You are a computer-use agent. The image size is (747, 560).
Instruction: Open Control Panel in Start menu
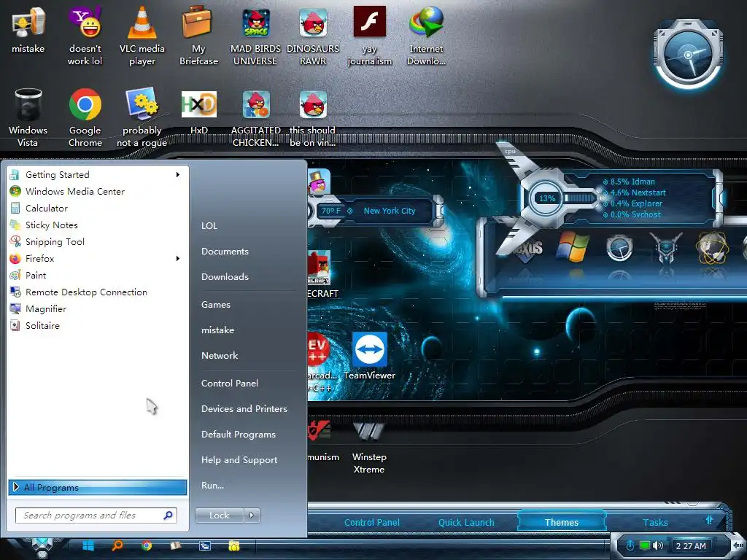(x=230, y=384)
